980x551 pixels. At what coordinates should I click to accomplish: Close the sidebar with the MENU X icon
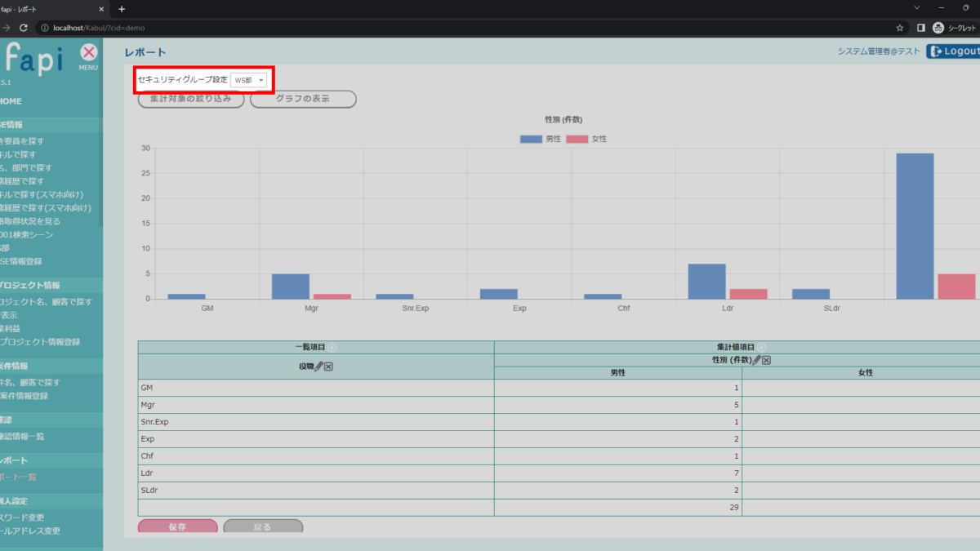88,53
